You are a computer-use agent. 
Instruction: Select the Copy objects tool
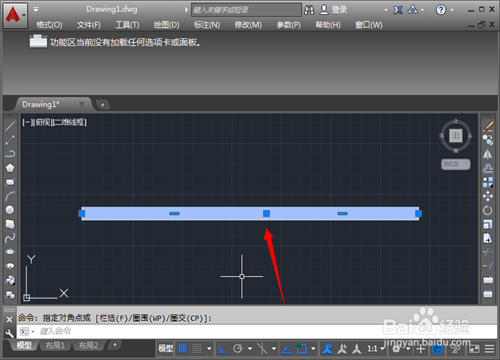(x=488, y=140)
